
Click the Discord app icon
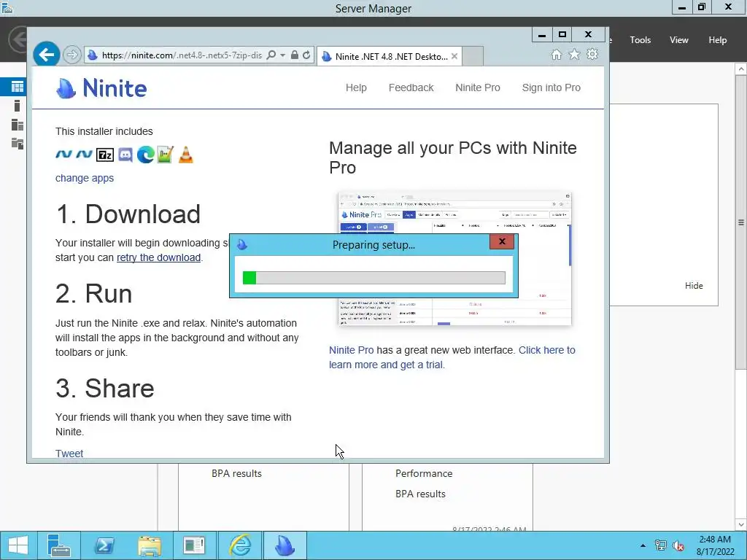(x=125, y=155)
